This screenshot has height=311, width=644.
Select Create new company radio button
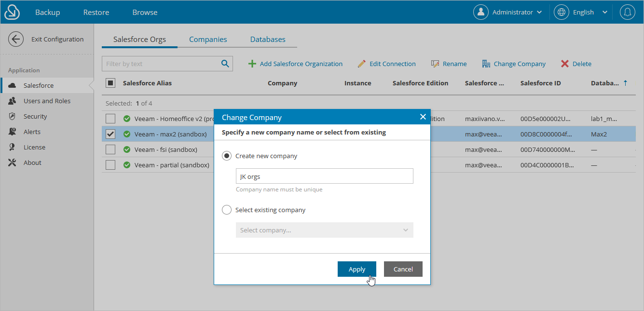click(226, 156)
